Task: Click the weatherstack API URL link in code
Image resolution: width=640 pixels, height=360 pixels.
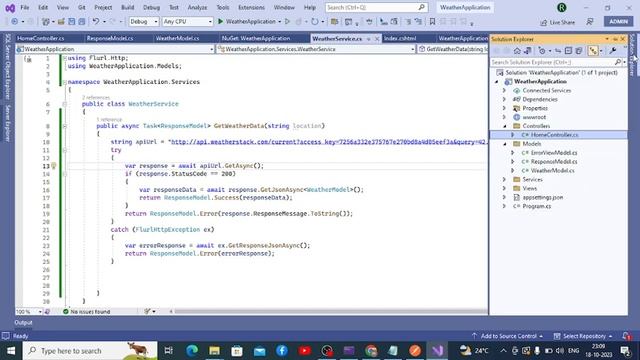Action: tap(329, 142)
